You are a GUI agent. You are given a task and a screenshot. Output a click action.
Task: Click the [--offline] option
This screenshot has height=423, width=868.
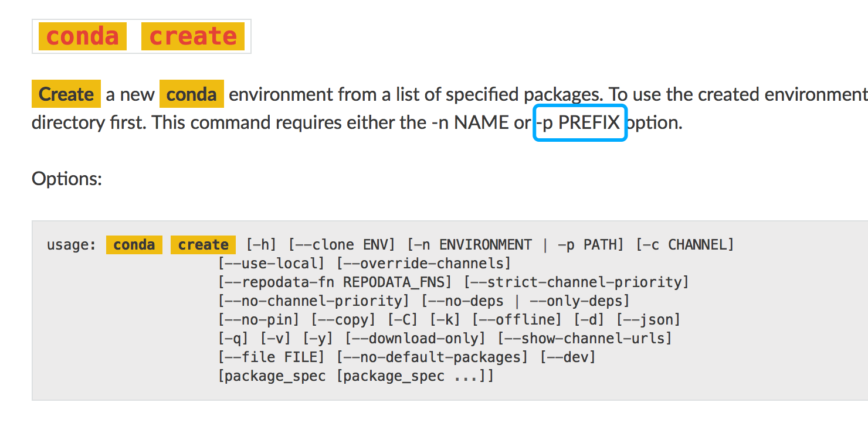[517, 319]
